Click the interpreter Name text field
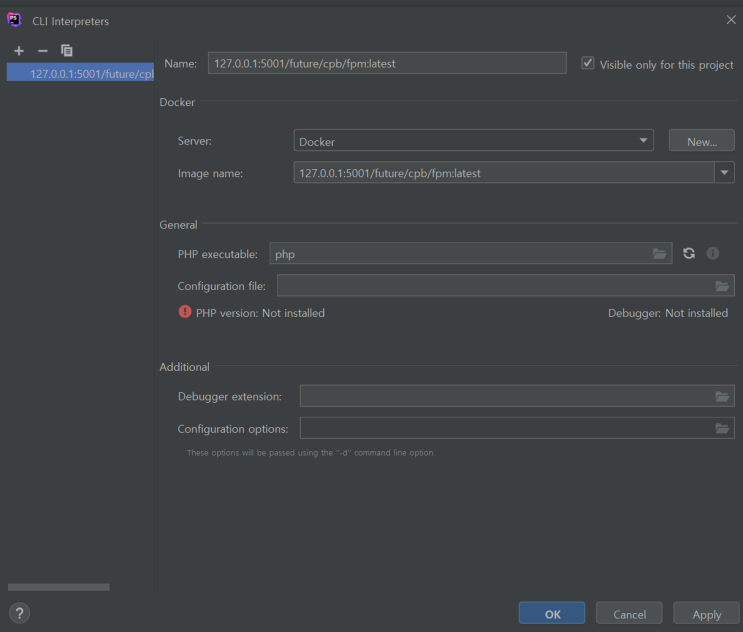Image resolution: width=743 pixels, height=632 pixels. coord(387,63)
